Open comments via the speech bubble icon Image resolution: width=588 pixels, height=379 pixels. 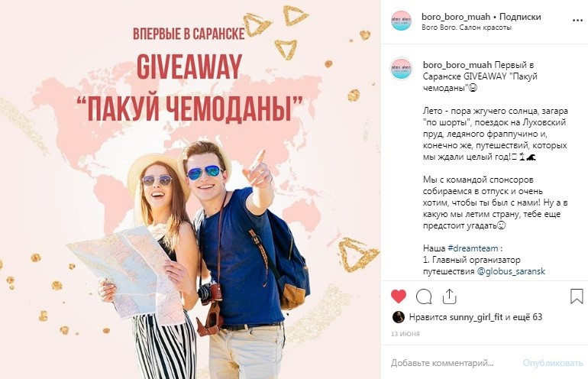click(x=424, y=296)
